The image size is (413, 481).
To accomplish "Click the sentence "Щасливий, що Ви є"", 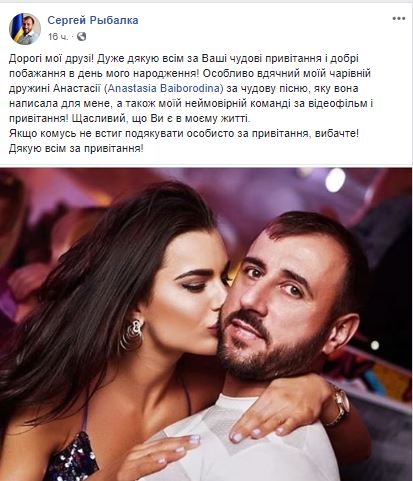I will (119, 118).
